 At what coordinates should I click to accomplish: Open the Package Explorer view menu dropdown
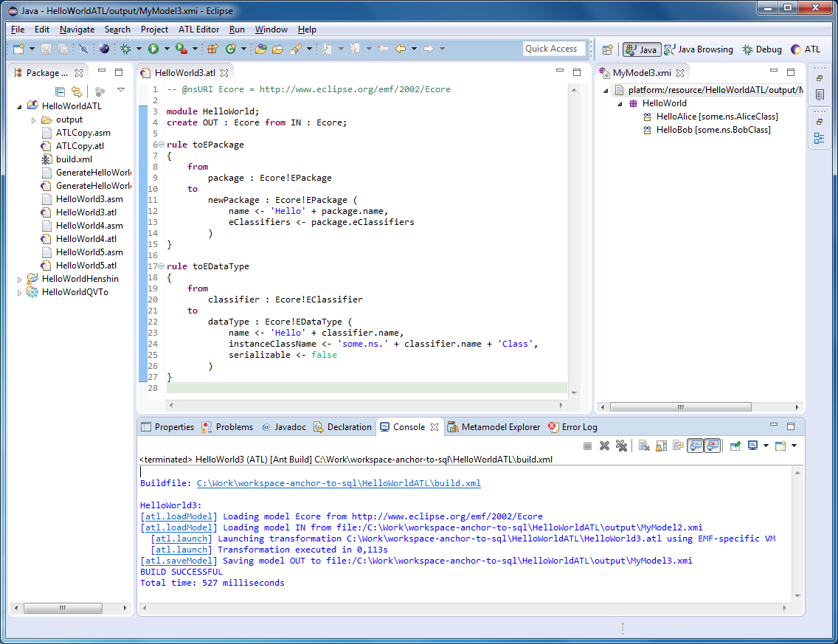[121, 90]
